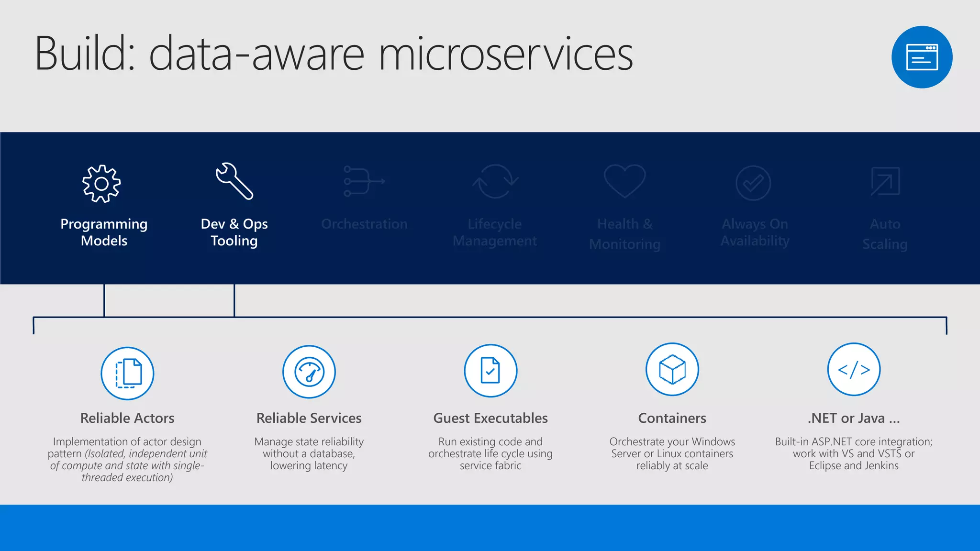Select the Programming Models label
Screen dimensions: 980x551
coord(104,232)
